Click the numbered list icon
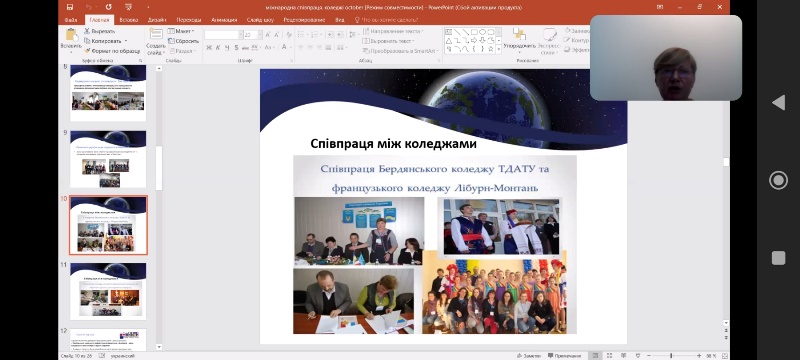This screenshot has width=800, height=360. (315, 35)
